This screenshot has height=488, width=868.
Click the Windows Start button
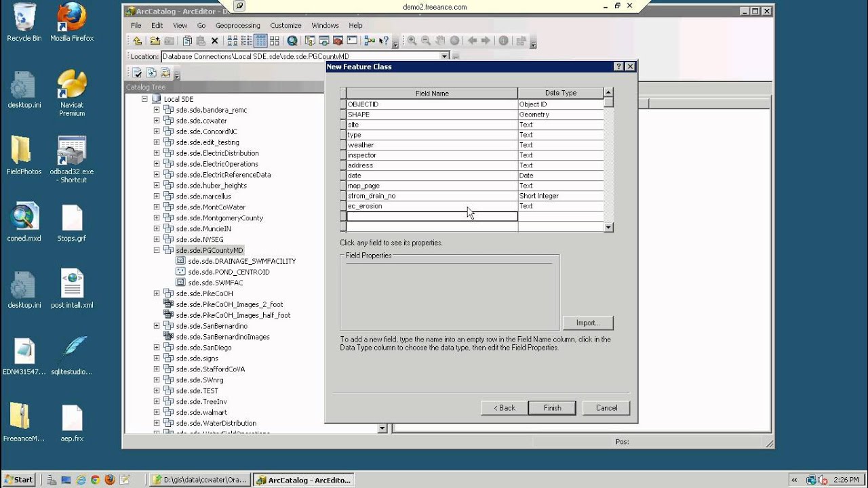click(18, 479)
